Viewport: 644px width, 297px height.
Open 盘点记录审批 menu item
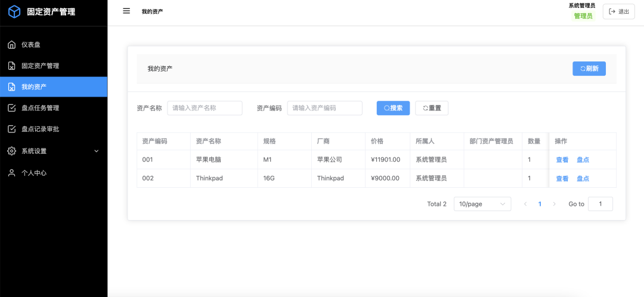click(54, 129)
